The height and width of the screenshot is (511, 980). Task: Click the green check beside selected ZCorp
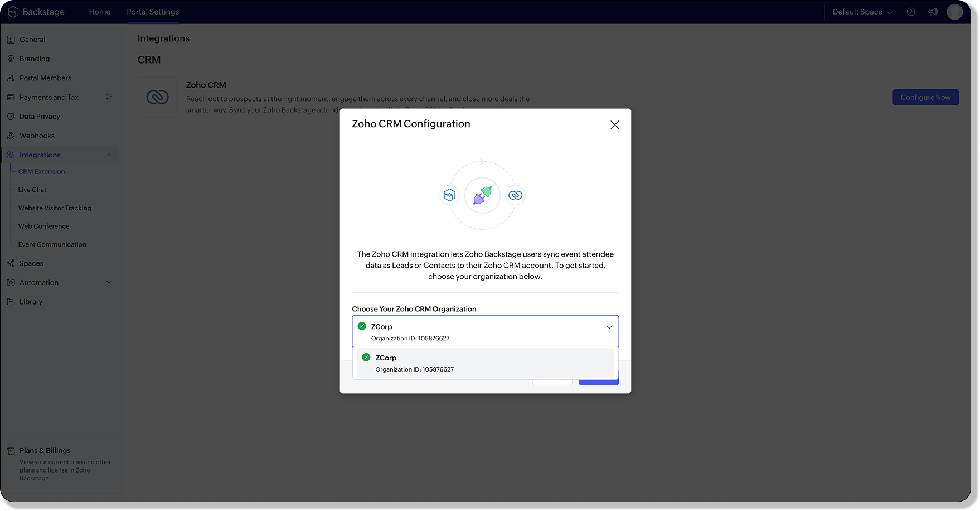362,326
